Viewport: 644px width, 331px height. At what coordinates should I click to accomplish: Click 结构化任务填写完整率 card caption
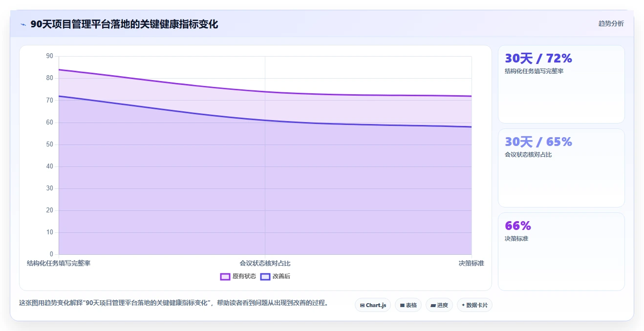pyautogui.click(x=534, y=71)
